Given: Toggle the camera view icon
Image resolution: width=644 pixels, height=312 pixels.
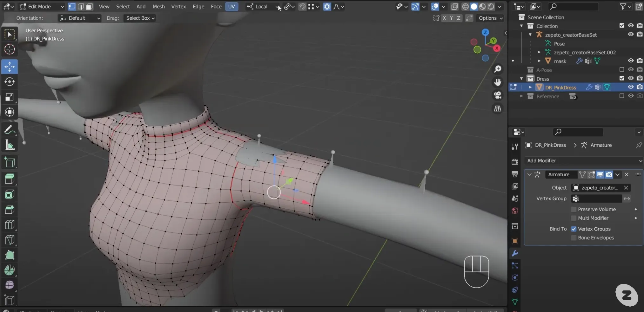Looking at the screenshot, I should [498, 95].
